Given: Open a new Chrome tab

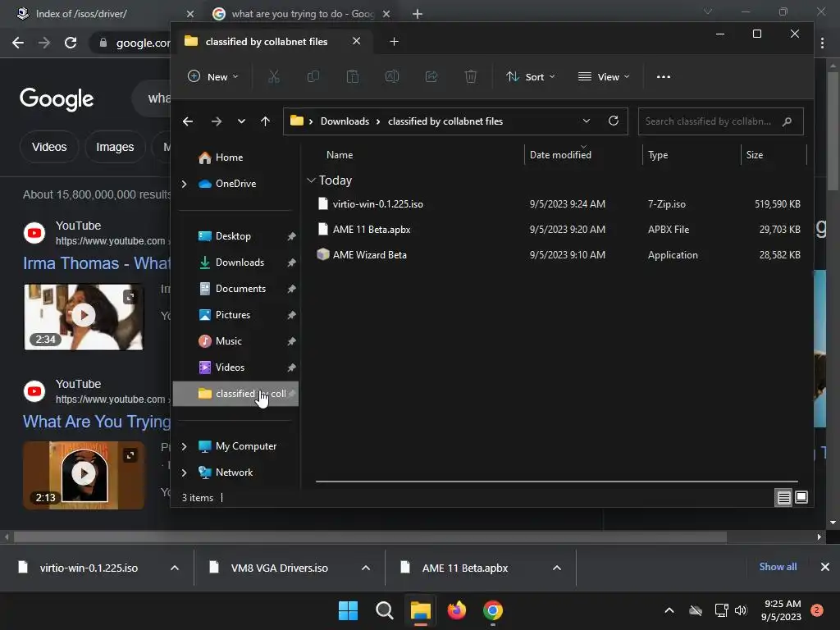Looking at the screenshot, I should click(x=418, y=14).
